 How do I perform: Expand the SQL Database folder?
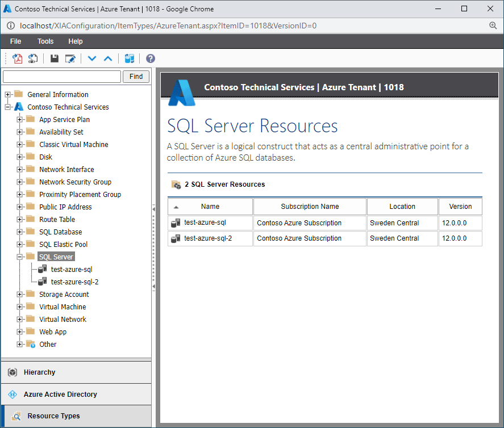click(x=20, y=232)
